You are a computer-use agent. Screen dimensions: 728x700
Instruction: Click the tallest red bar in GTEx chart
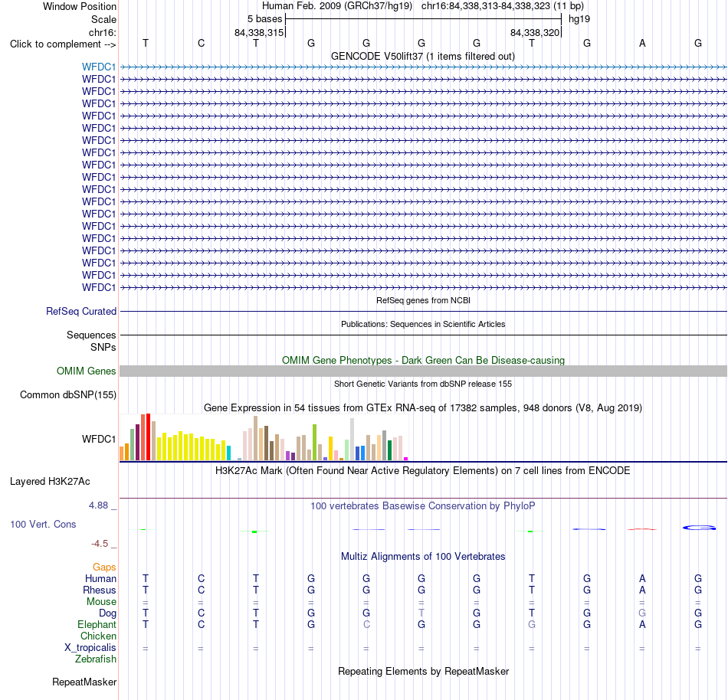[148, 437]
